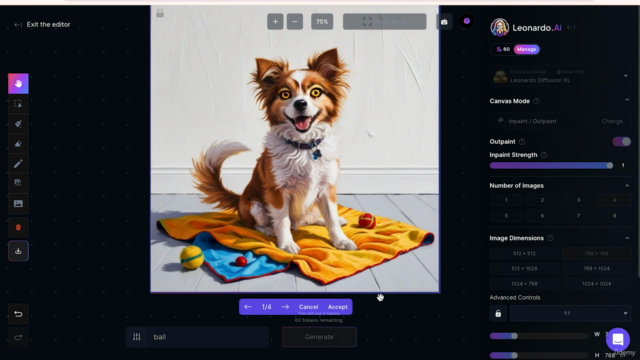The height and width of the screenshot is (360, 640).
Task: Exit the editor
Action: coord(42,24)
